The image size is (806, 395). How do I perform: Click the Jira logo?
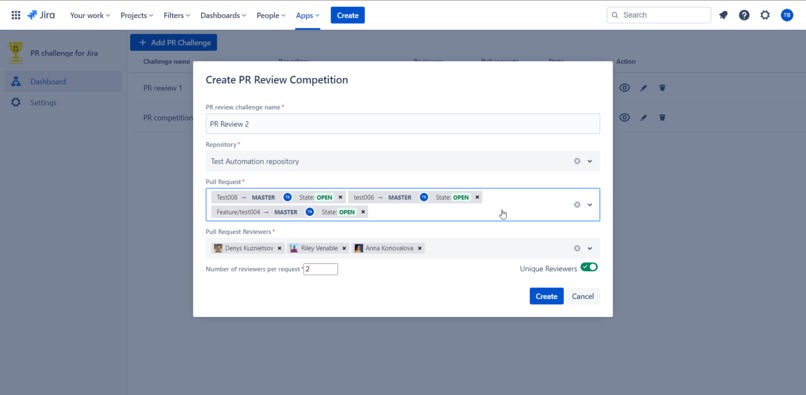(x=41, y=15)
